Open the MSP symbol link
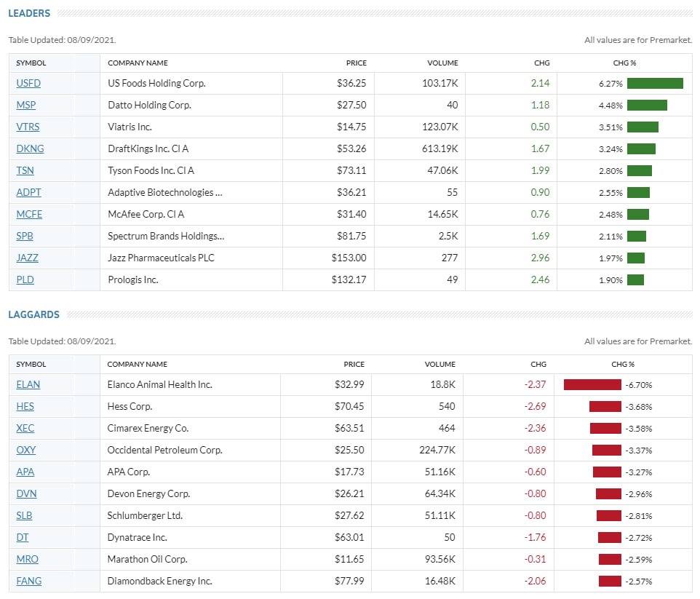Screen dimensions: 700x599 pos(26,105)
